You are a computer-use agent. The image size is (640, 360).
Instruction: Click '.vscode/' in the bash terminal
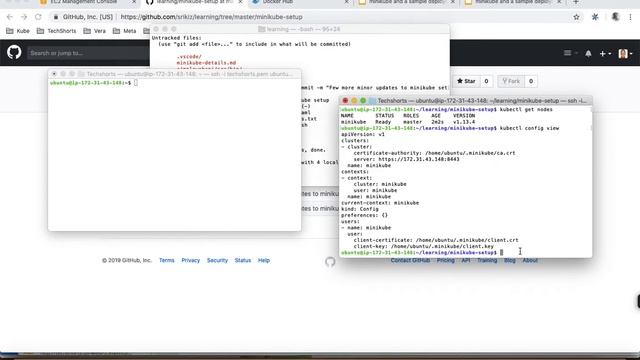point(189,57)
